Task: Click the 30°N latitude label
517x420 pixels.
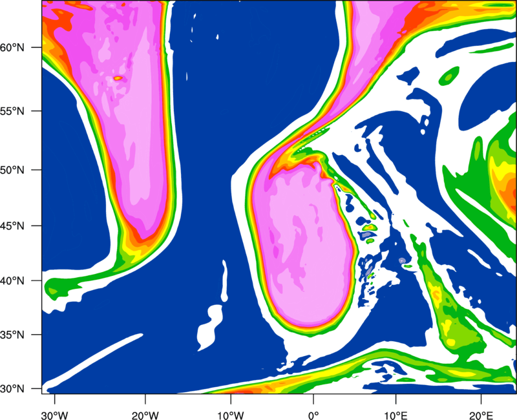Action: click(x=12, y=389)
